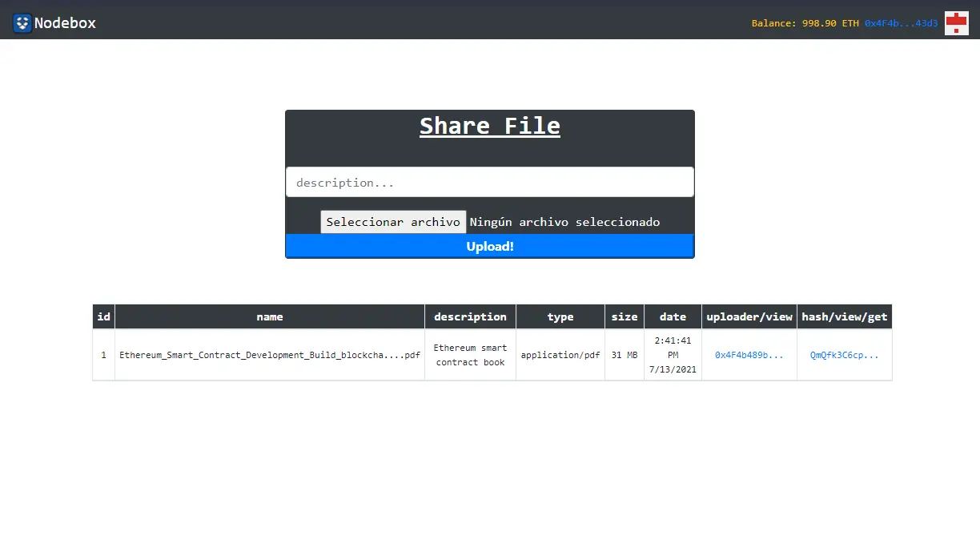980x560 pixels.
Task: Click the red identicon avatar
Action: (x=956, y=23)
